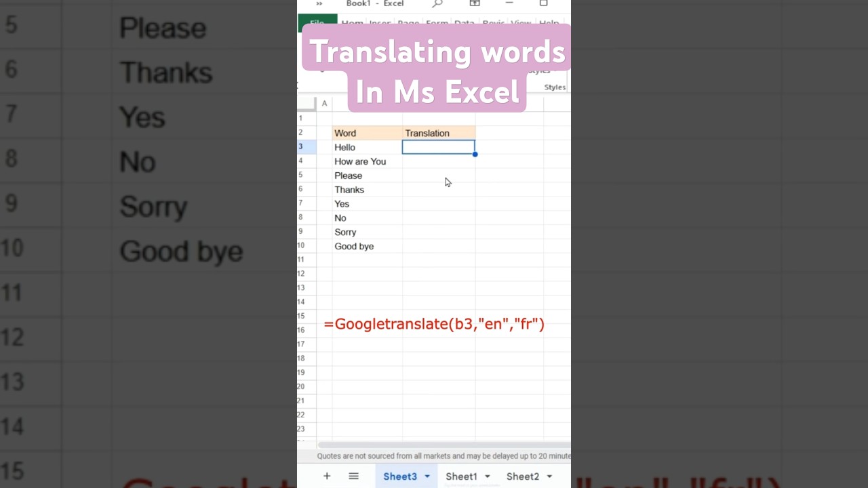Viewport: 868px width, 488px height.
Task: Add a new sheet with plus button
Action: [327, 476]
